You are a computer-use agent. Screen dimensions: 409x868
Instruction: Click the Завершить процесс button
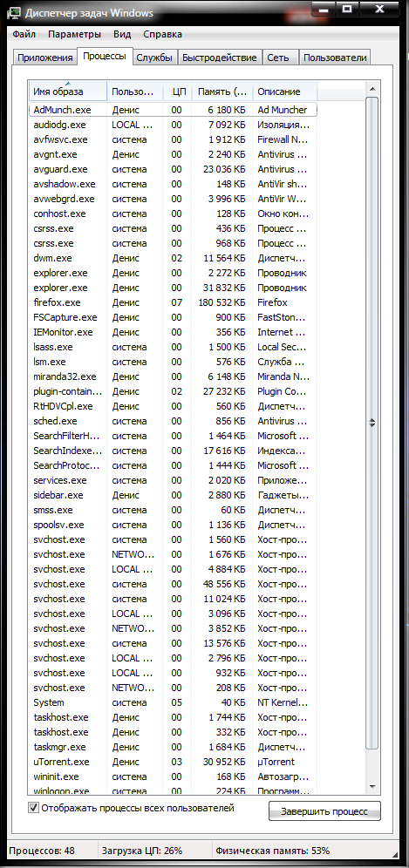(324, 811)
